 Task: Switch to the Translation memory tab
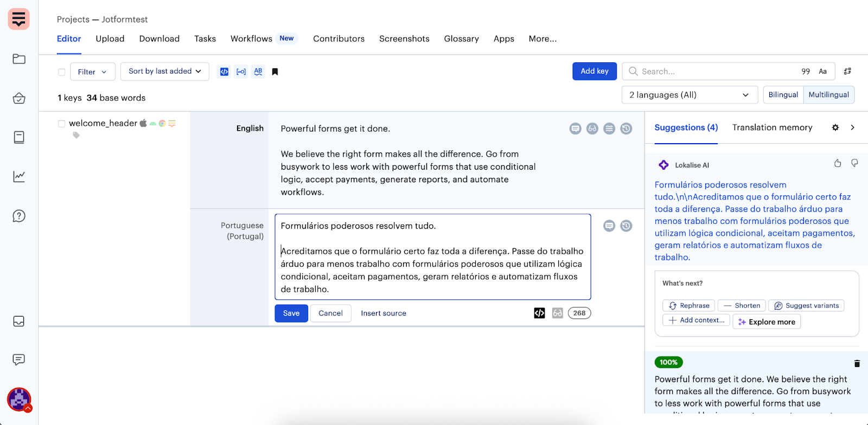click(x=772, y=127)
